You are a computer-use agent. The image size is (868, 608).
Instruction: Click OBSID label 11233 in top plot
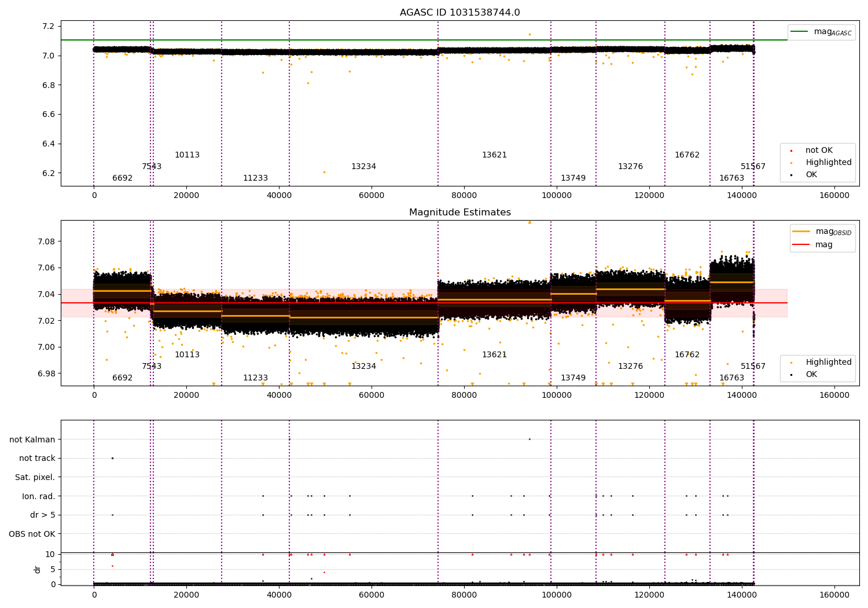click(255, 178)
